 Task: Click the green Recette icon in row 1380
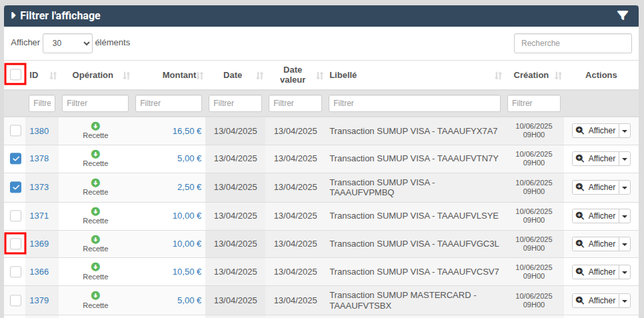(x=95, y=126)
